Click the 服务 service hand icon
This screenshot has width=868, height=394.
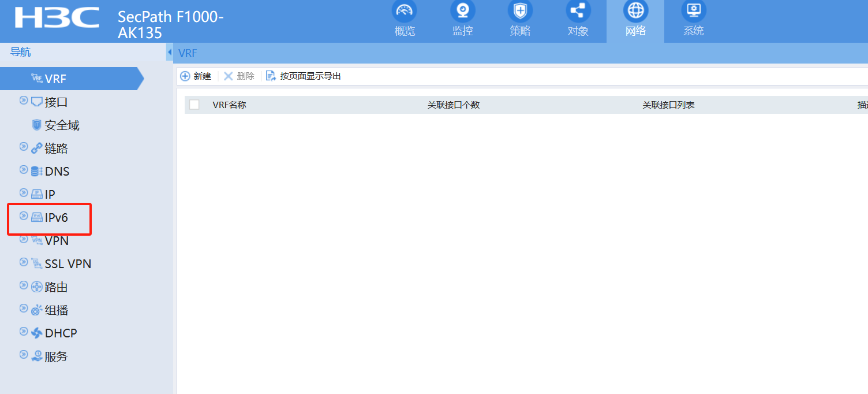36,356
